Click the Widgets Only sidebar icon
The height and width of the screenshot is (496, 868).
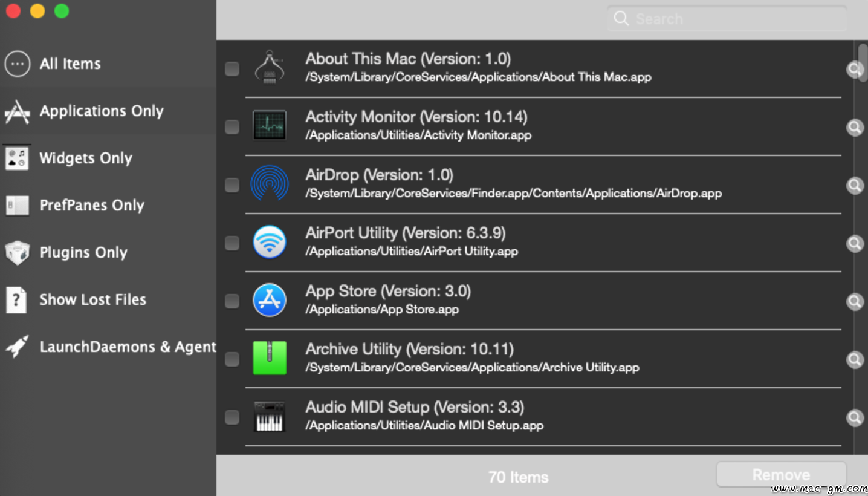click(16, 158)
